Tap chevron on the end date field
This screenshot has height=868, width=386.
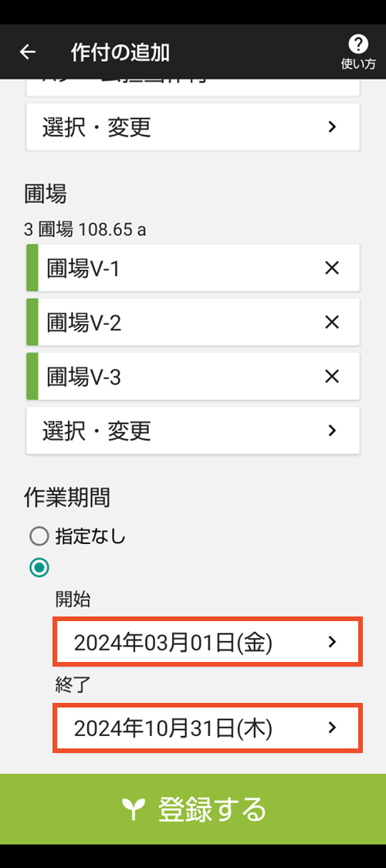332,728
